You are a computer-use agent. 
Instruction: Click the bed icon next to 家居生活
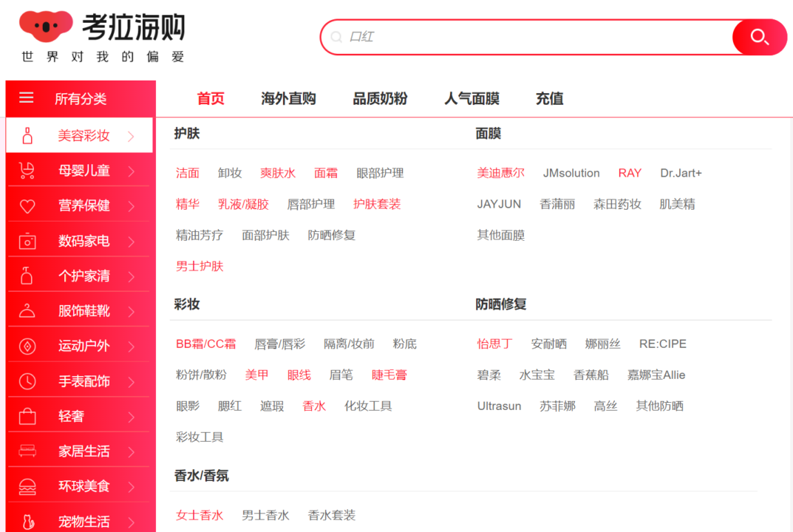[27, 451]
